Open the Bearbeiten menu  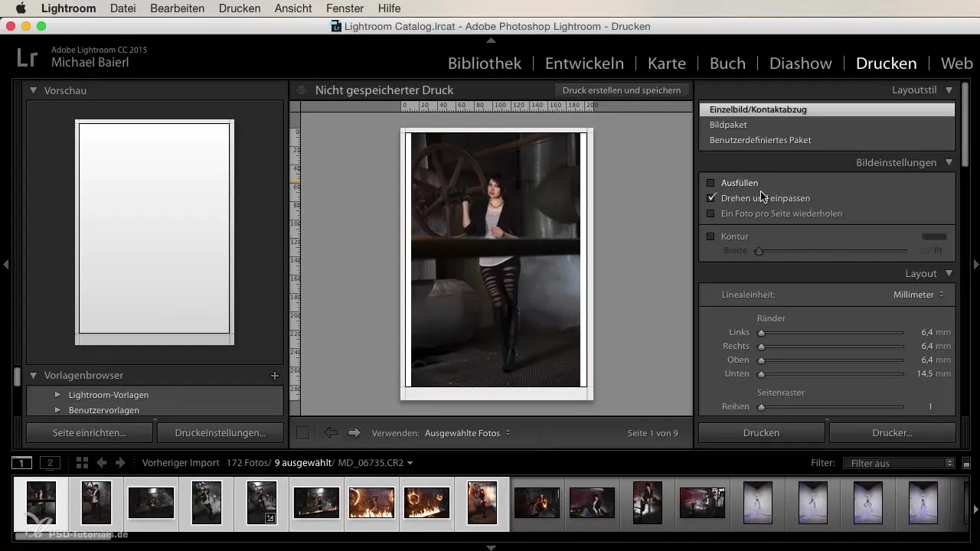click(x=178, y=8)
